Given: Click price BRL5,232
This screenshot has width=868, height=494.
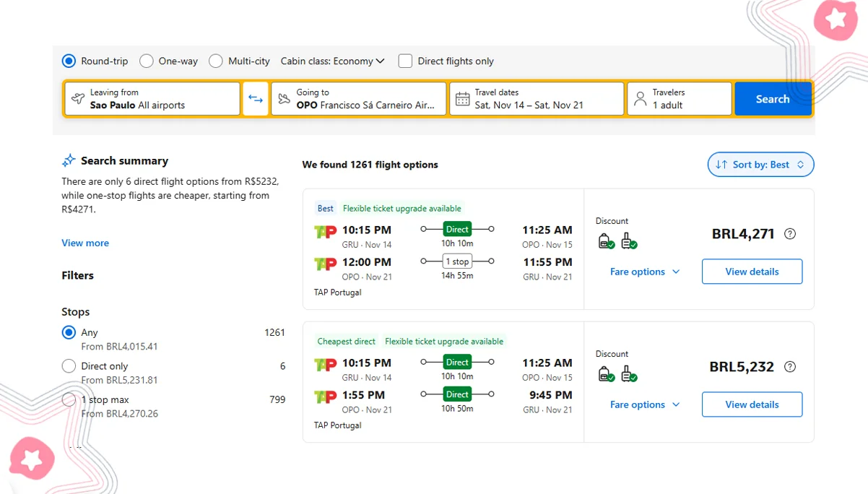Looking at the screenshot, I should coord(742,367).
